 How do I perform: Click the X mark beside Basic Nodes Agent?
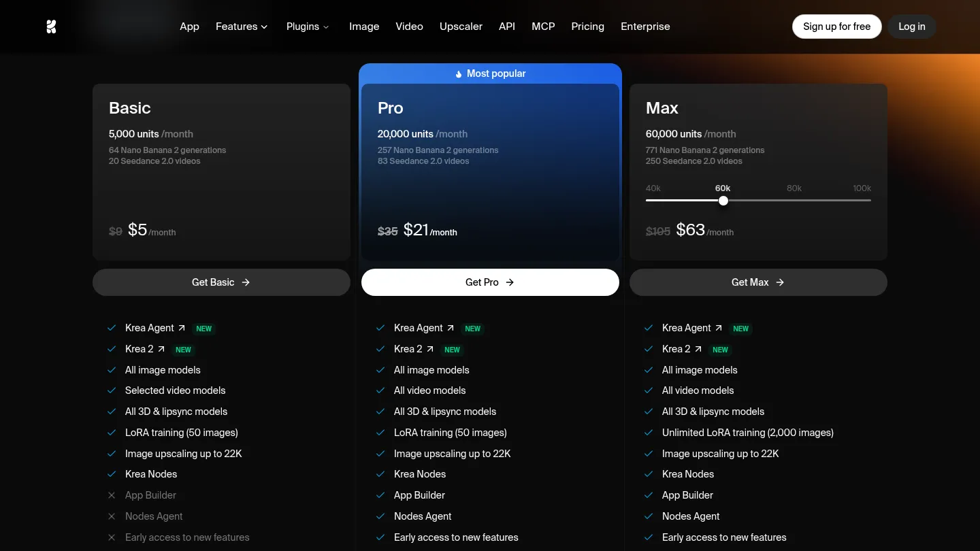112,516
